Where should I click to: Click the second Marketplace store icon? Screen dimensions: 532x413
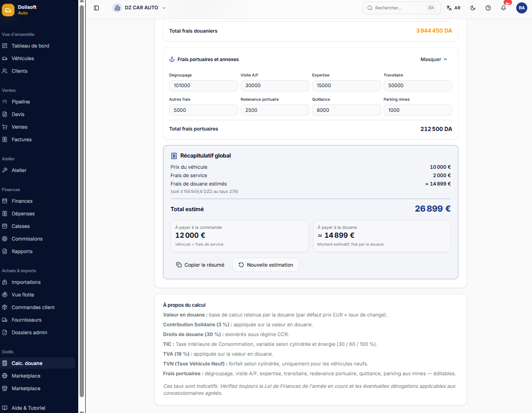[x=5, y=389]
